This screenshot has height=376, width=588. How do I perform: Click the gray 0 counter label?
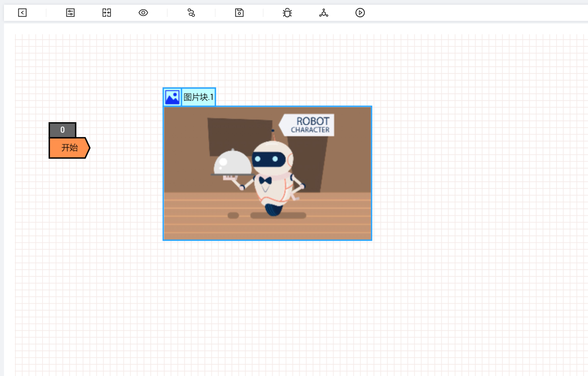click(62, 130)
